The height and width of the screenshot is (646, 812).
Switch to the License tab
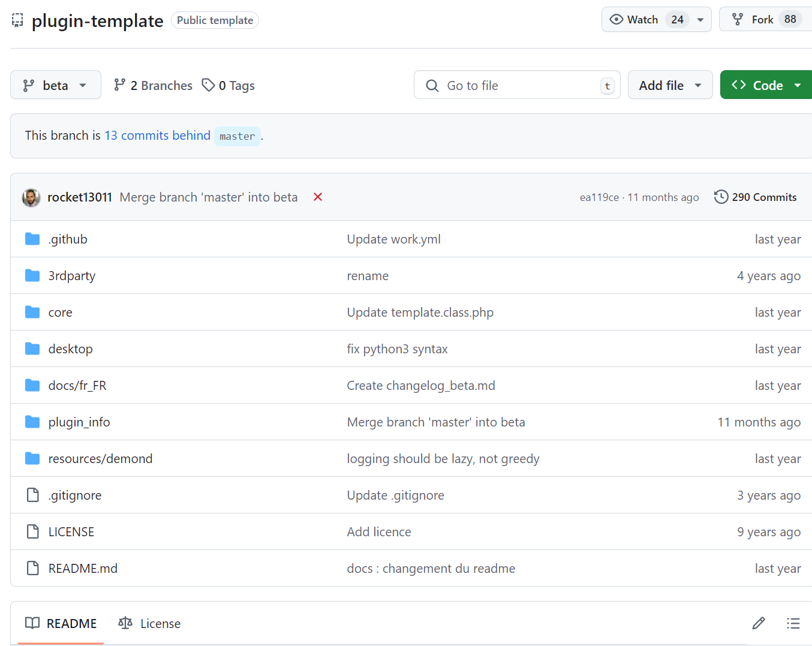pyautogui.click(x=150, y=624)
